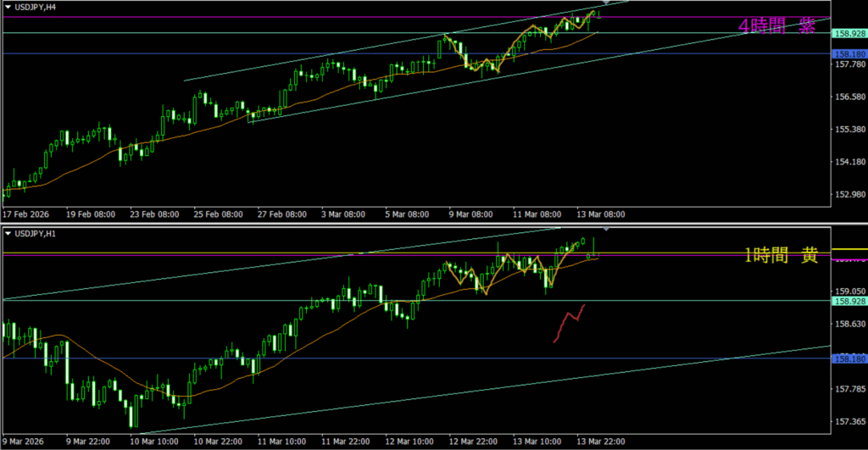This screenshot has width=868, height=450.
Task: Click the USDJPY,H4 chart title
Action: tap(36, 7)
